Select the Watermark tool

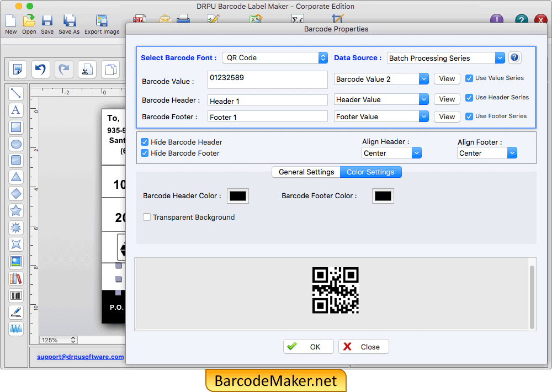pos(16,329)
